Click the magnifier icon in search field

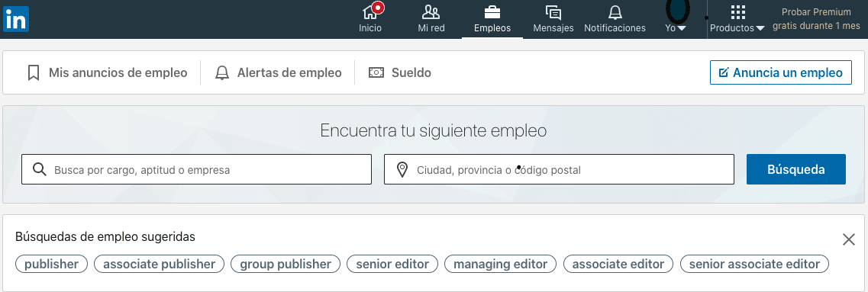(39, 169)
